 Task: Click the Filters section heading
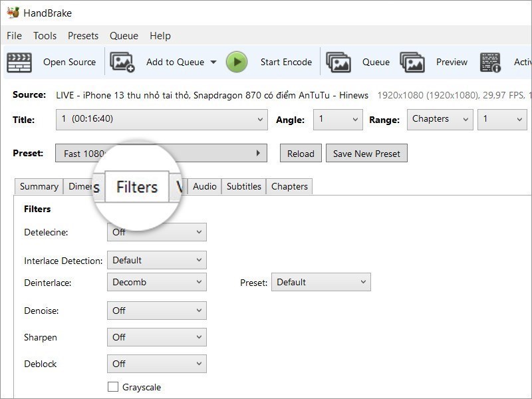coord(37,209)
